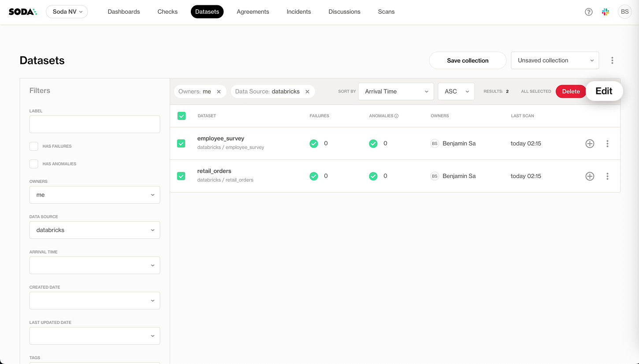Click the red Delete button

[x=571, y=92]
